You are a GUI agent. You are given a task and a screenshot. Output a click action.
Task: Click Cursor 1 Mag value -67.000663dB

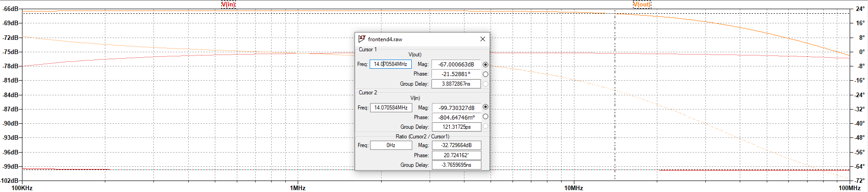click(x=456, y=65)
